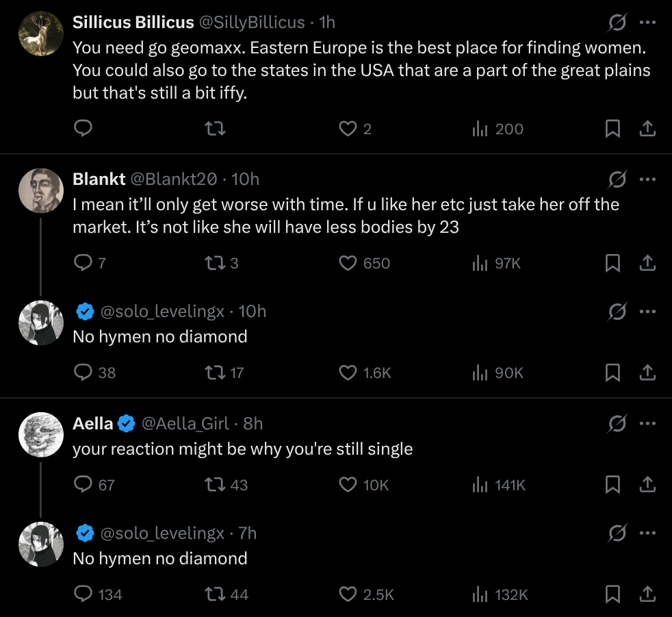View the 10h timestamp on Blankt's tweet
672x617 pixels.
(x=246, y=179)
